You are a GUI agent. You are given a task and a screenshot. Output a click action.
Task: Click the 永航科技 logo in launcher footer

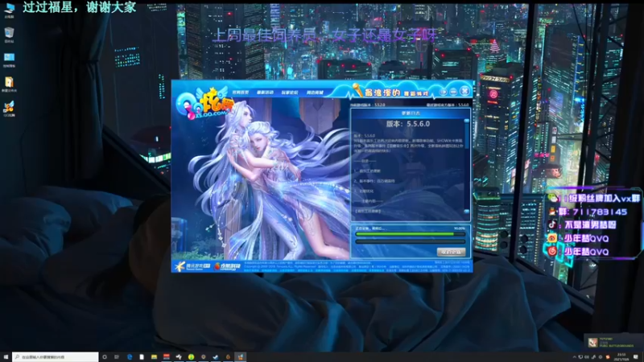(x=227, y=266)
